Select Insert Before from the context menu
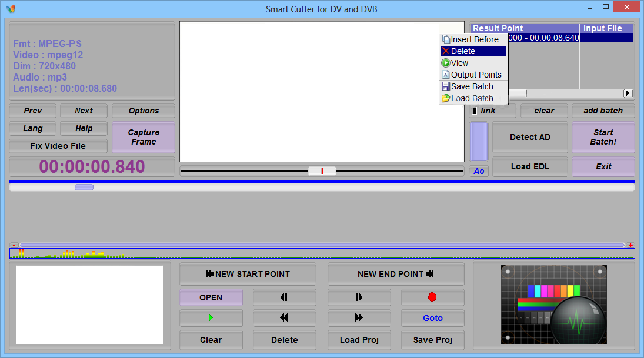This screenshot has height=358, width=644. click(x=473, y=39)
